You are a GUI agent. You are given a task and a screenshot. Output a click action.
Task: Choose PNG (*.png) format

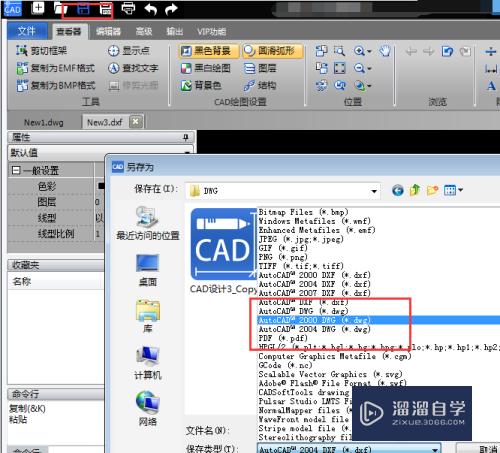coord(283,257)
